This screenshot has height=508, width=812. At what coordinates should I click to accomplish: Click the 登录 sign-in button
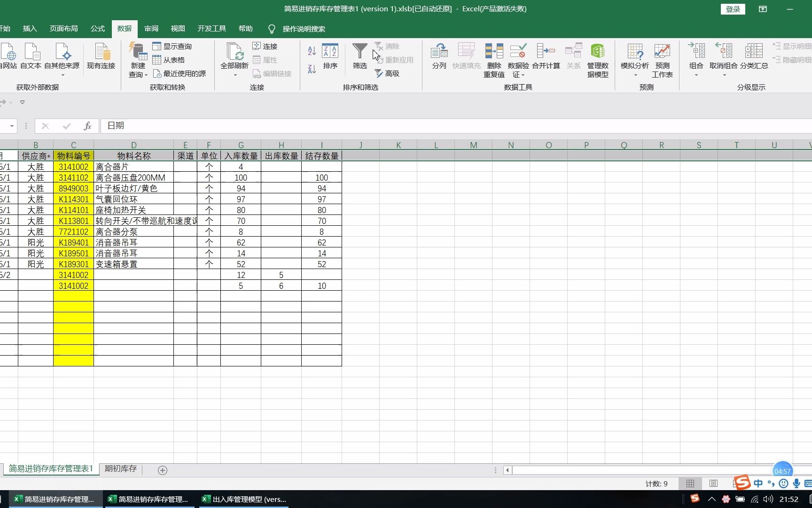click(x=733, y=9)
